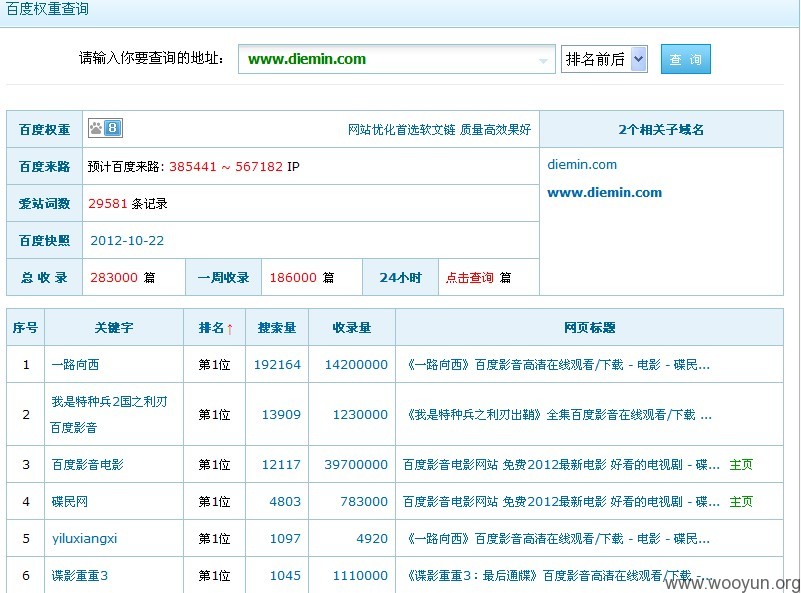Open keyword 我是特种兵2国之利刃 百度影音
The image size is (801, 593).
click(x=109, y=414)
